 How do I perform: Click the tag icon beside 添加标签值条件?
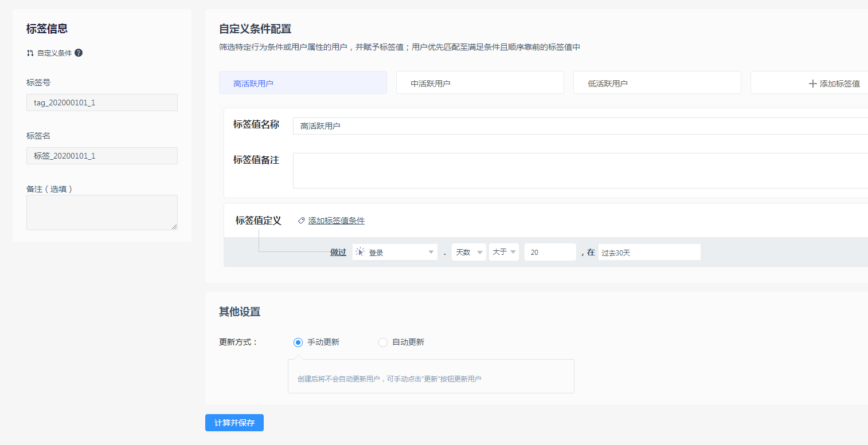coord(302,220)
